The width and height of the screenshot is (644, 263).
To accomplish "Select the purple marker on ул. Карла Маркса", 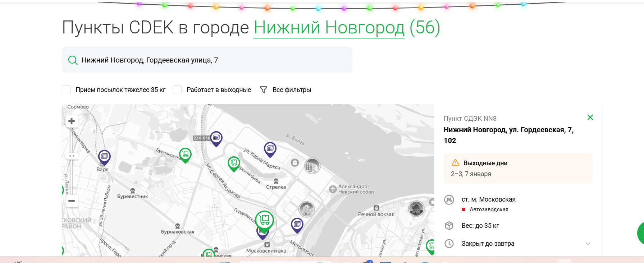I will click(270, 149).
